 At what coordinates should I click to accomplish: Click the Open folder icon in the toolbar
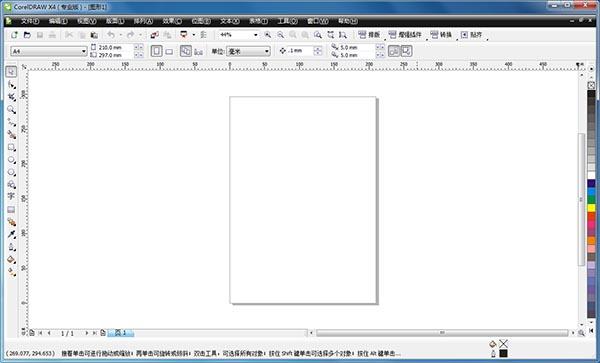tap(27, 35)
